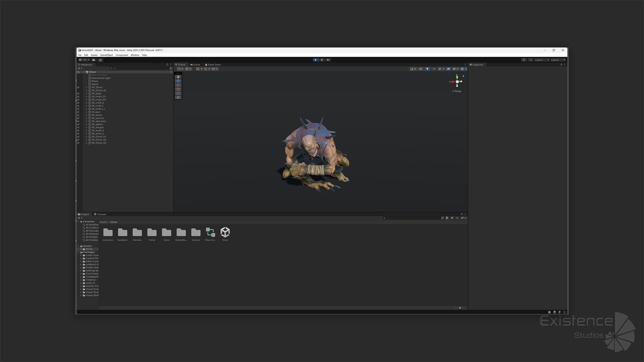This screenshot has width=644, height=362.
Task: Switch to the Asset Store tab
Action: pyautogui.click(x=213, y=65)
